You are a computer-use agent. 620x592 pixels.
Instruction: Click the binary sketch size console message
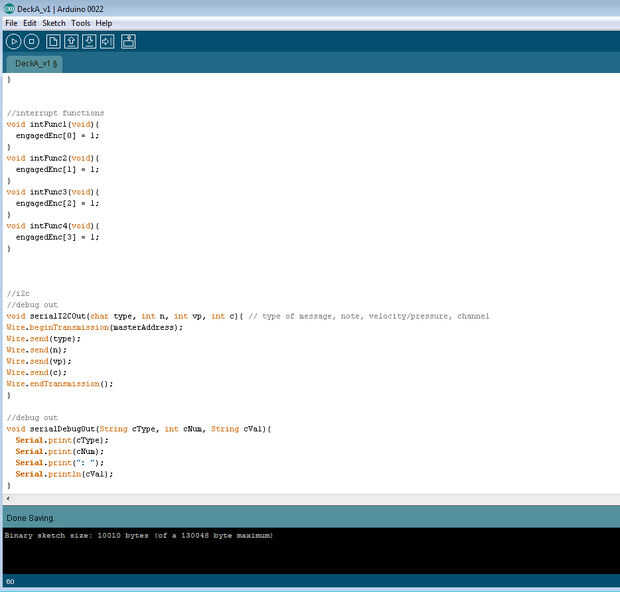point(138,536)
